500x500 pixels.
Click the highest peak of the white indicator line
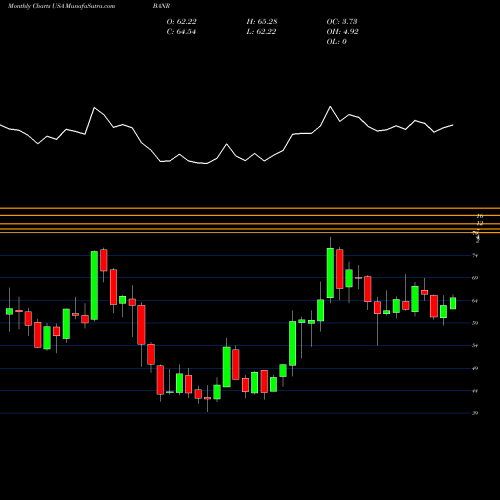[x=330, y=107]
